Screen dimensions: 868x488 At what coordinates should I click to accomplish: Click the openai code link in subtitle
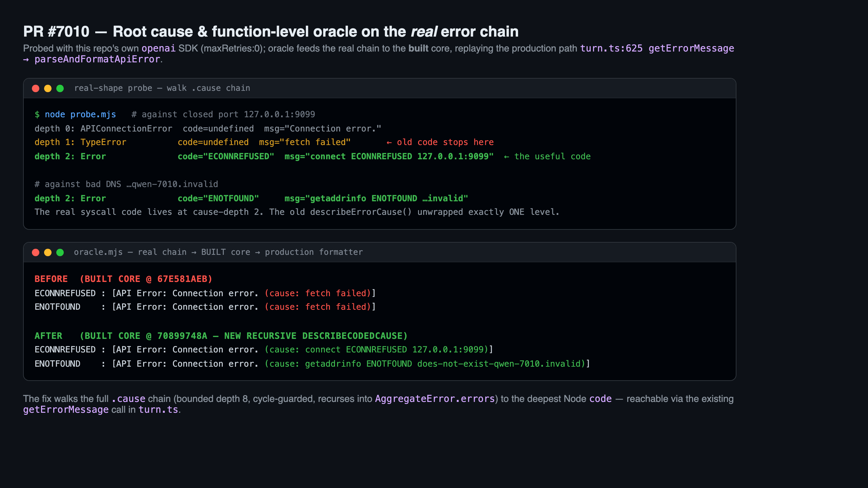click(x=158, y=48)
